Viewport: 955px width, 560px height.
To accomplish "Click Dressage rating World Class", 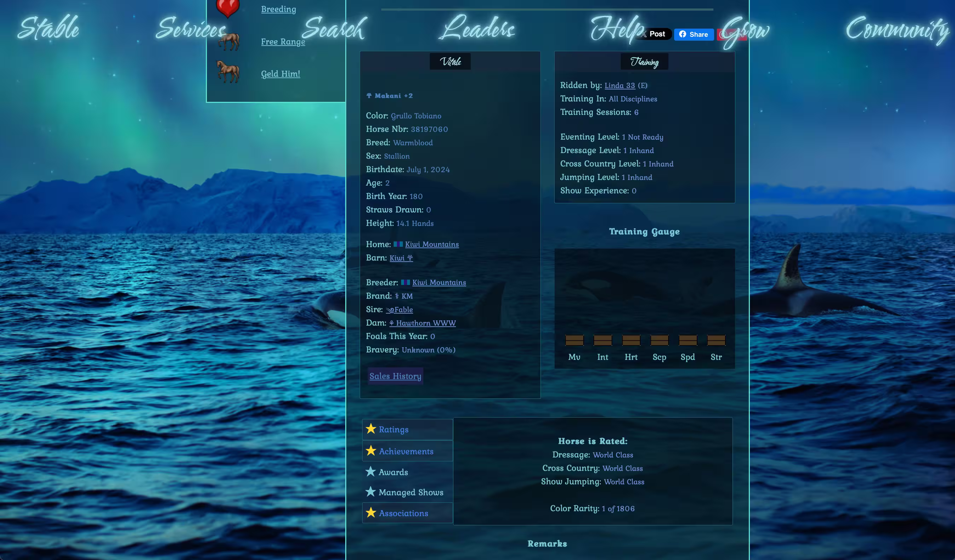I will (x=613, y=455).
